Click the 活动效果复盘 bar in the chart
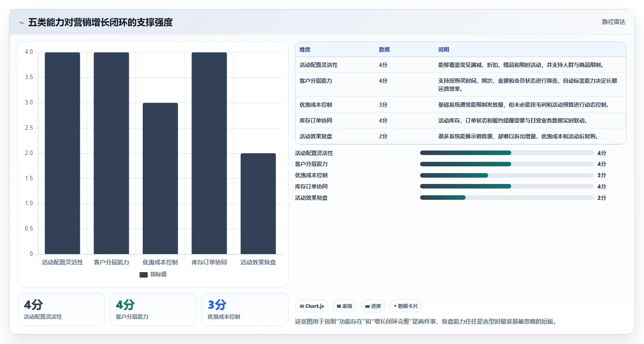The image size is (644, 344). pyautogui.click(x=258, y=203)
